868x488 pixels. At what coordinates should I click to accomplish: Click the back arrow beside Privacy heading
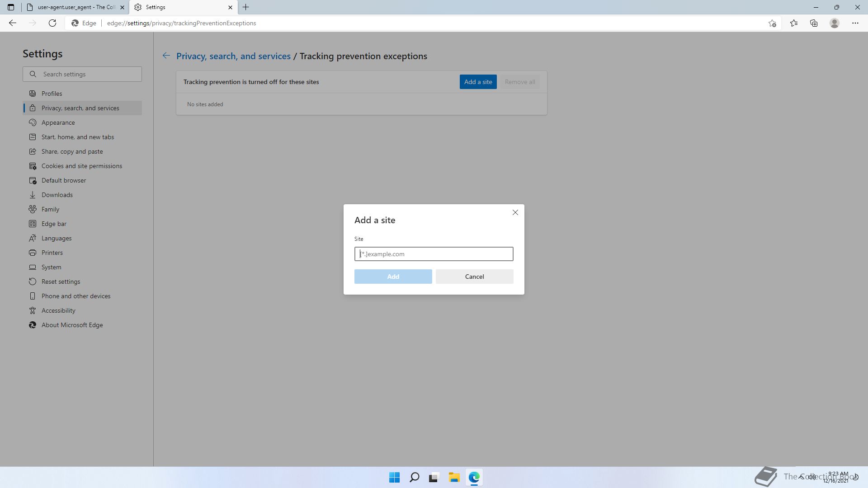[166, 56]
